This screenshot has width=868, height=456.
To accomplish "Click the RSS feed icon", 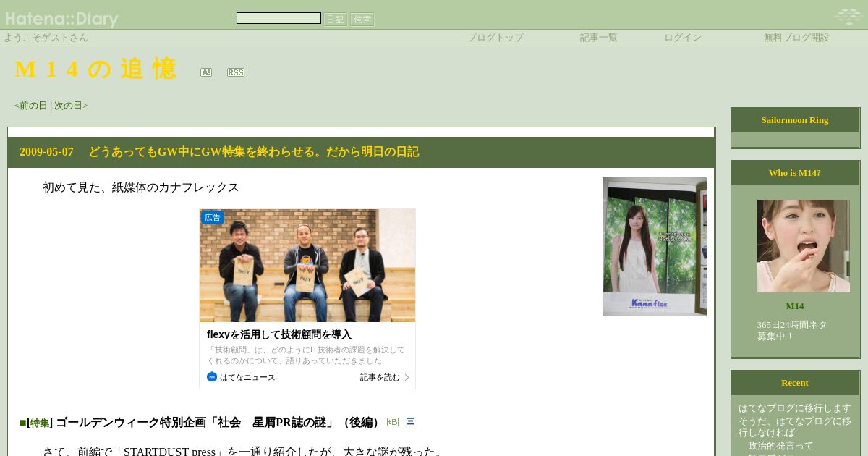I will point(236,72).
